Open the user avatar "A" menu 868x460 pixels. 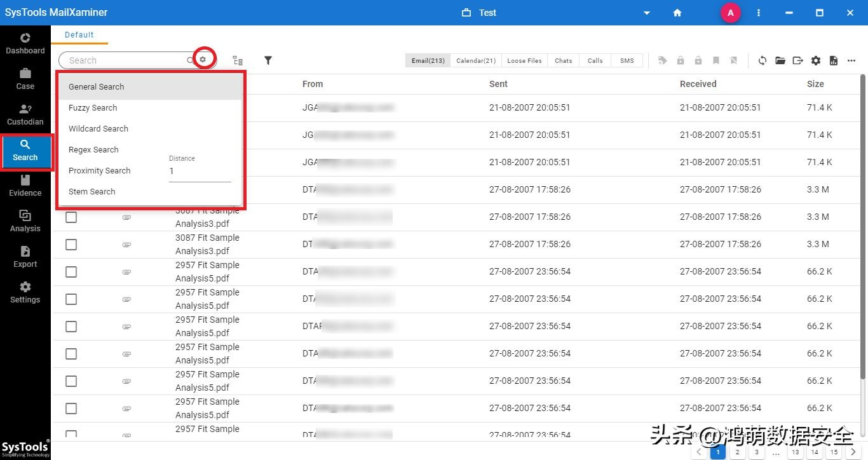[731, 13]
